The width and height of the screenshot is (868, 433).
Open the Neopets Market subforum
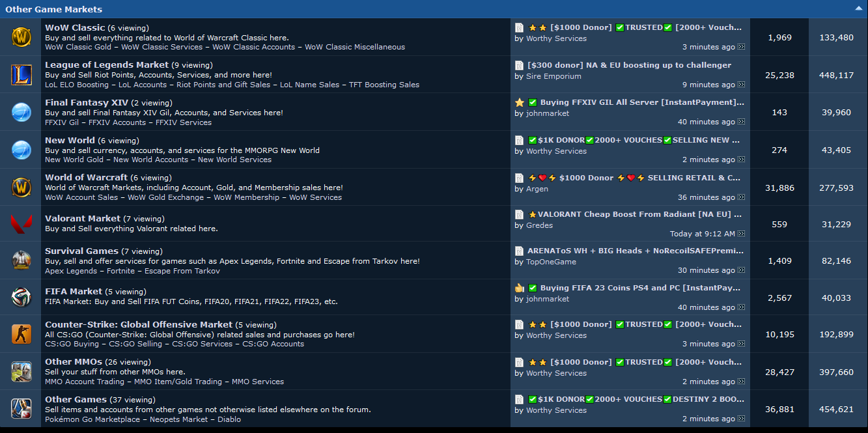click(178, 419)
